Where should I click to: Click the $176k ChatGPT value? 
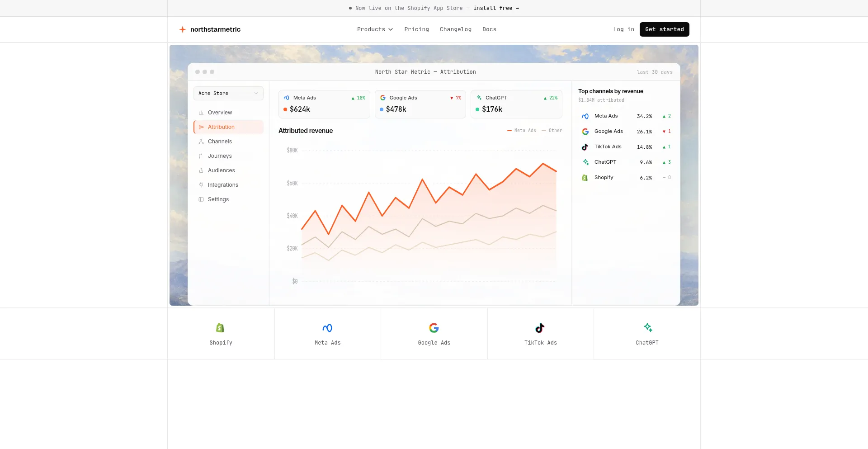click(492, 109)
